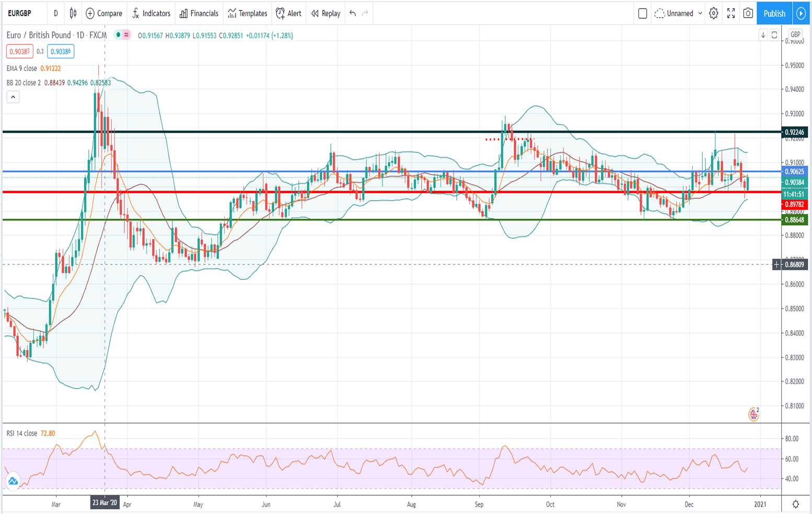This screenshot has height=514, width=812.
Task: Toggle the select layout square button
Action: (643, 14)
